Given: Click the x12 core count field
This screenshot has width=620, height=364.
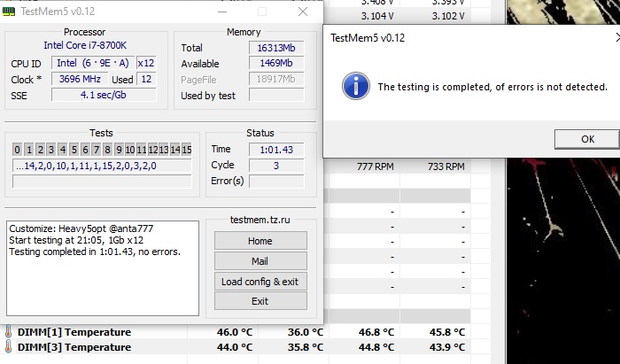Looking at the screenshot, I should (x=146, y=63).
